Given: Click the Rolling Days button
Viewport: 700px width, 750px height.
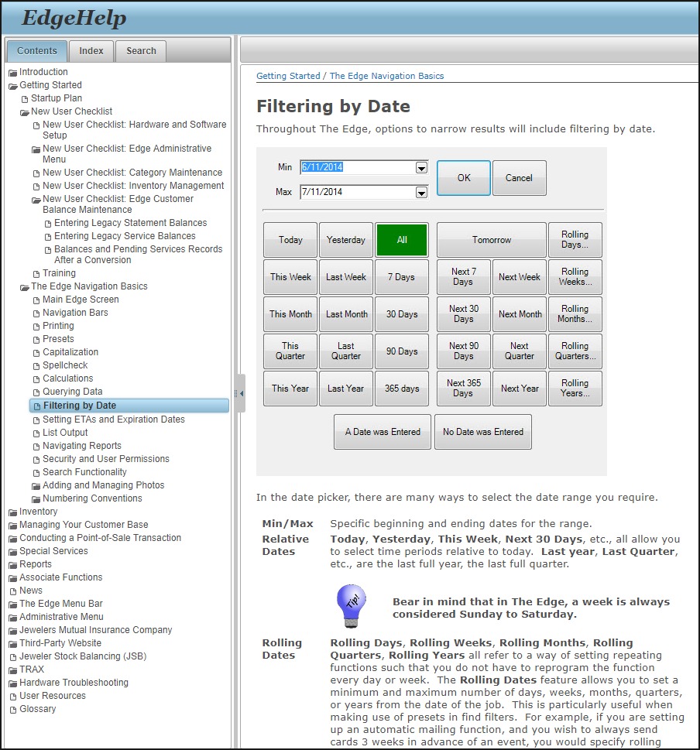Looking at the screenshot, I should coord(575,240).
